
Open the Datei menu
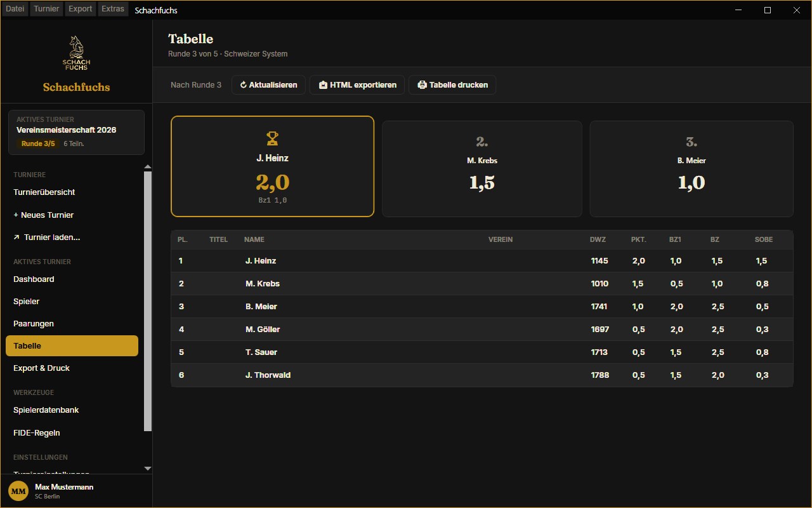15,9
